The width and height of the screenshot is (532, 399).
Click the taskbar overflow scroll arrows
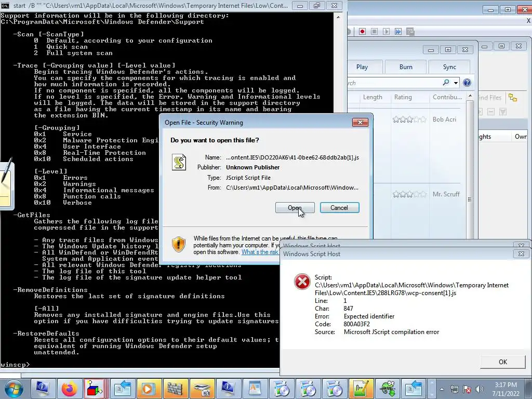(431, 389)
